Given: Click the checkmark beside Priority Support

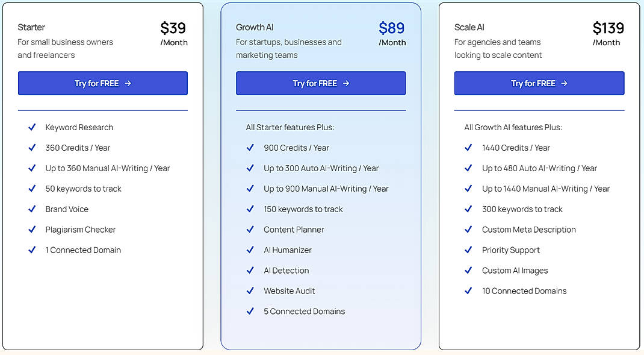Looking at the screenshot, I should pyautogui.click(x=468, y=250).
